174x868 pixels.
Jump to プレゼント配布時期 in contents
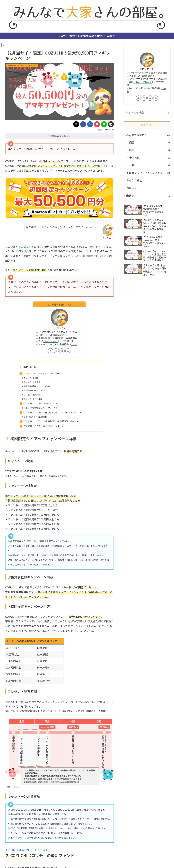[x=32, y=395]
